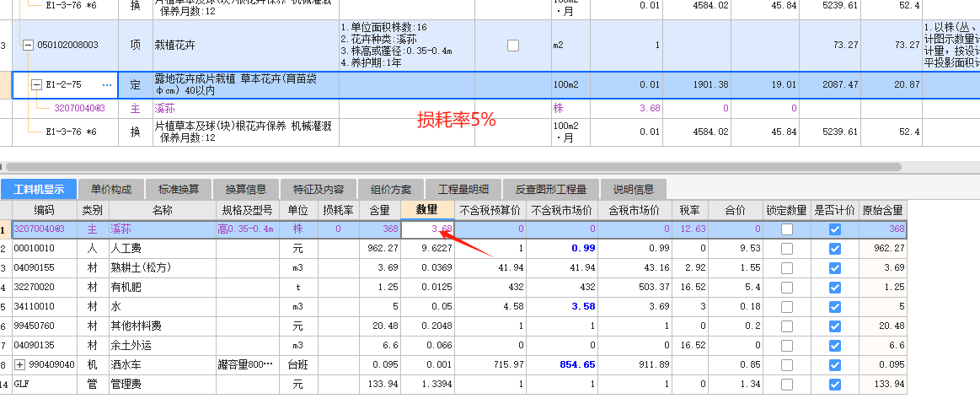Switch to the 工料机显示 tab

(39, 189)
